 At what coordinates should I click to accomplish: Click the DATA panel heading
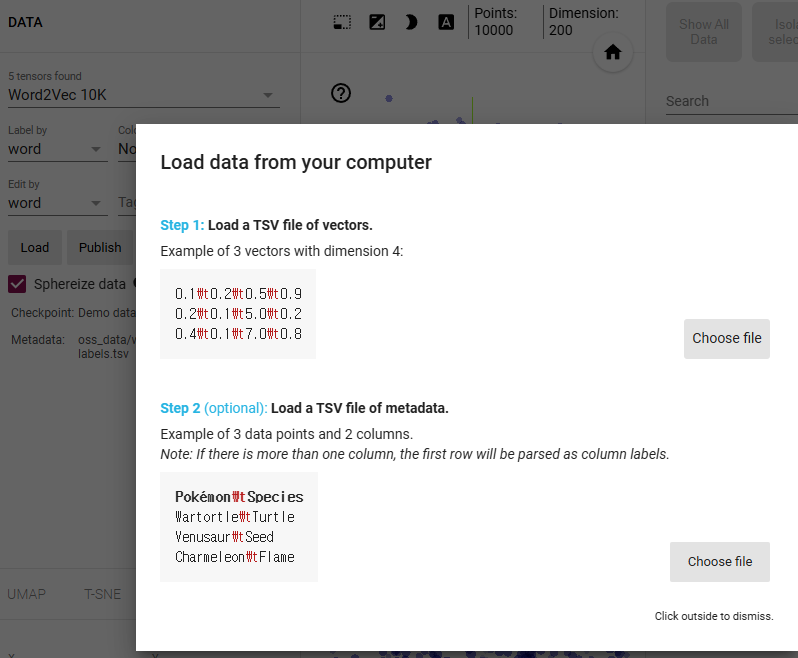(25, 22)
